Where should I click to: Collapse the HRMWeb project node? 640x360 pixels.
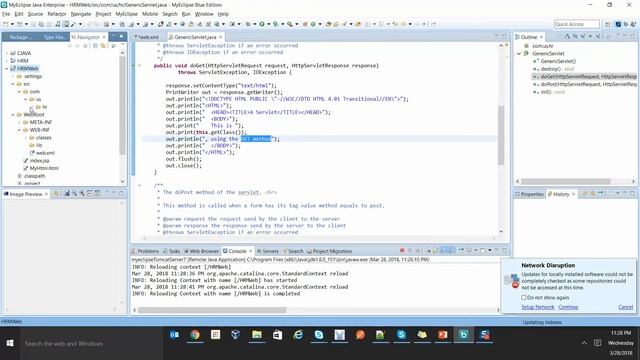[x=7, y=69]
